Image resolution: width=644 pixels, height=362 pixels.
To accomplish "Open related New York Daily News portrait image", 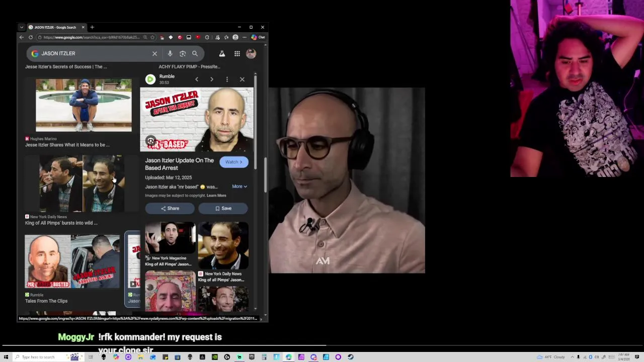I will point(223,245).
